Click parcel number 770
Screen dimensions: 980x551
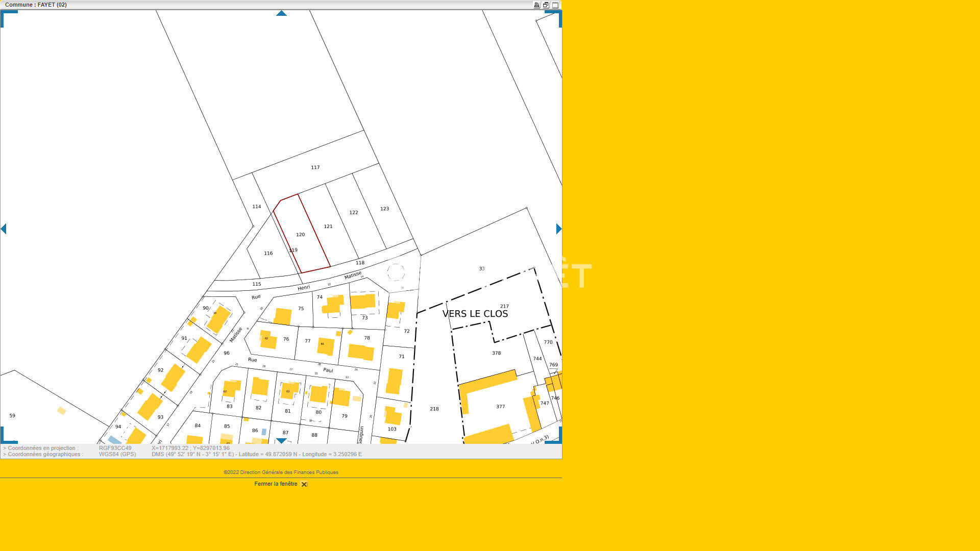(548, 342)
